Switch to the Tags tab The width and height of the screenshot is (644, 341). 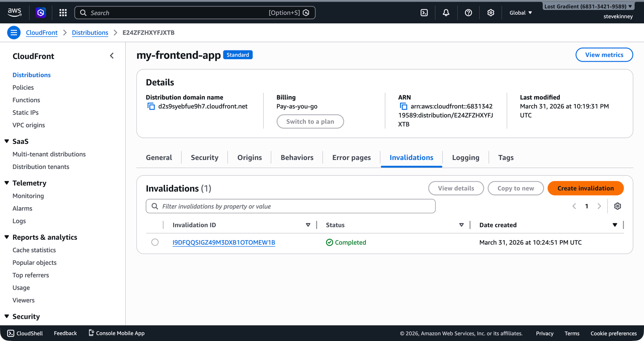tap(506, 158)
